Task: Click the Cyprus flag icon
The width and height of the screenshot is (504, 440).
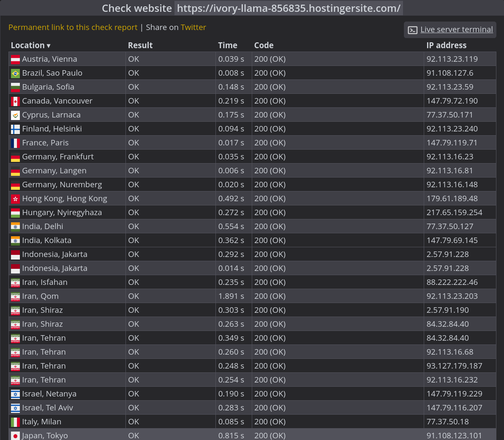Action: 15,115
